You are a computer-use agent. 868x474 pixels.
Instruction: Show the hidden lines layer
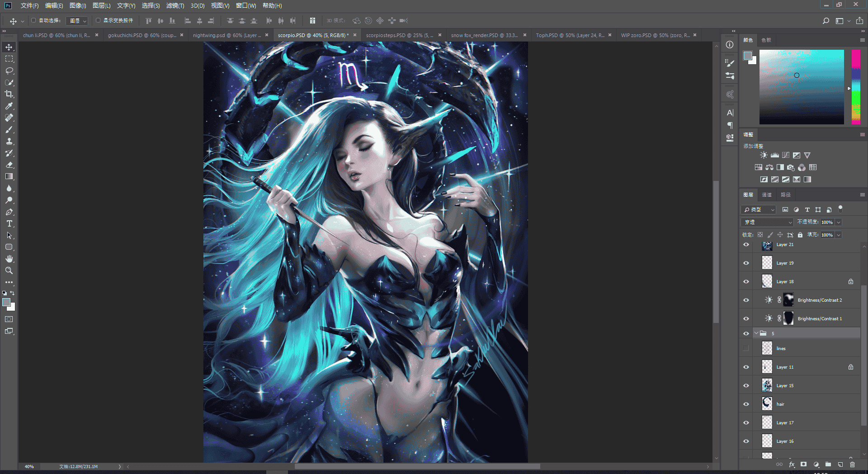point(746,348)
